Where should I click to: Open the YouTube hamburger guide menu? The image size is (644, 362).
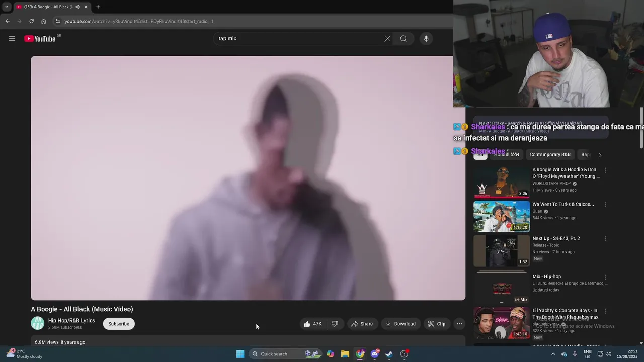pos(12,39)
